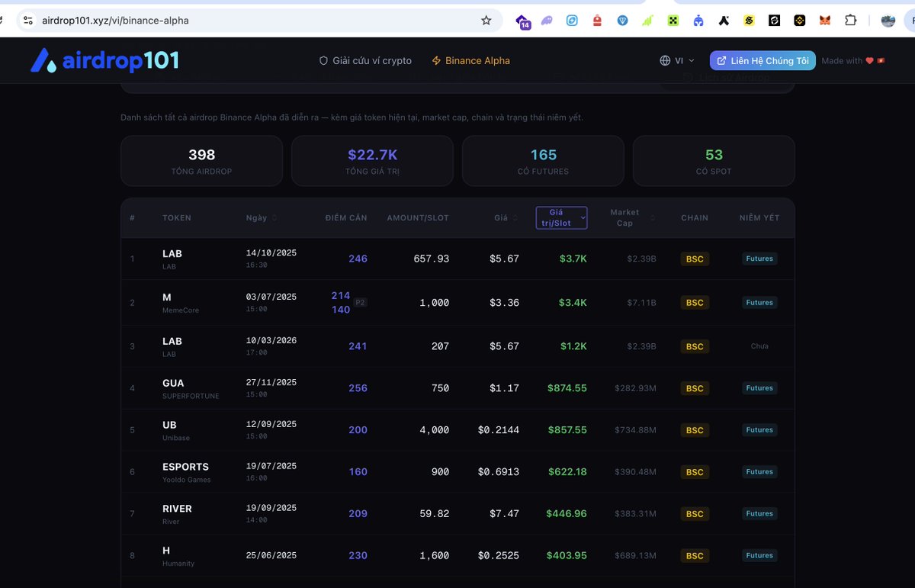Open the MetaMask fox extension
Viewport: 915px width, 588px height.
(x=825, y=21)
